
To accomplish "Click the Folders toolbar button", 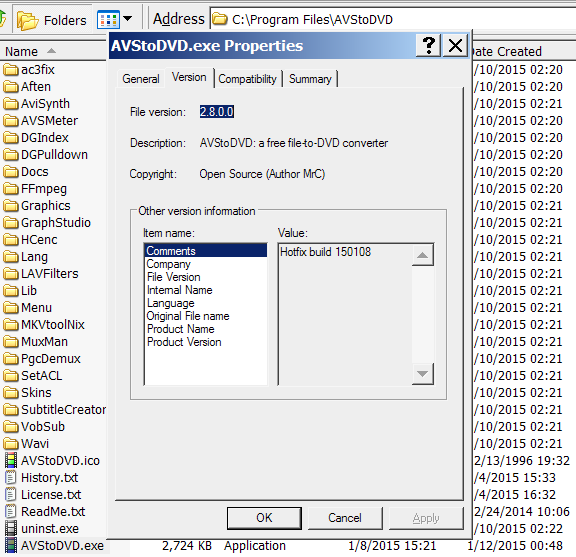I will 52,20.
